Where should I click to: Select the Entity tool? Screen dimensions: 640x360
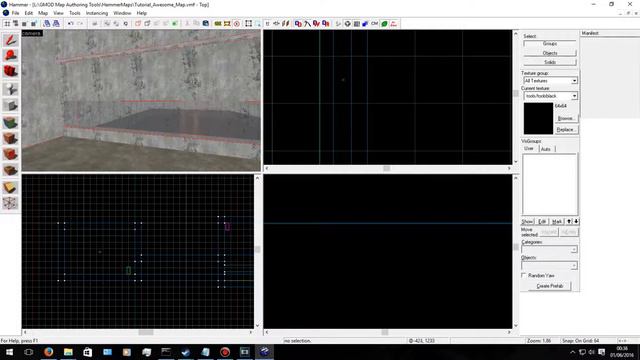[10, 89]
